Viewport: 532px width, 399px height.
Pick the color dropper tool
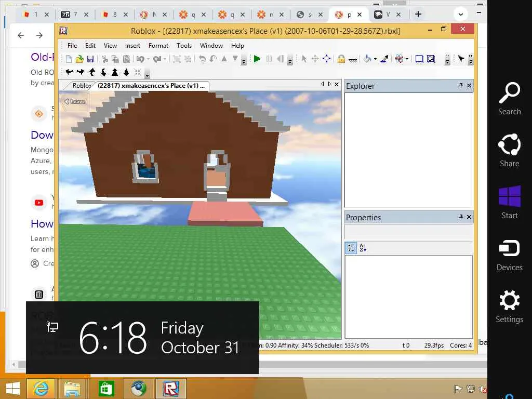point(384,59)
